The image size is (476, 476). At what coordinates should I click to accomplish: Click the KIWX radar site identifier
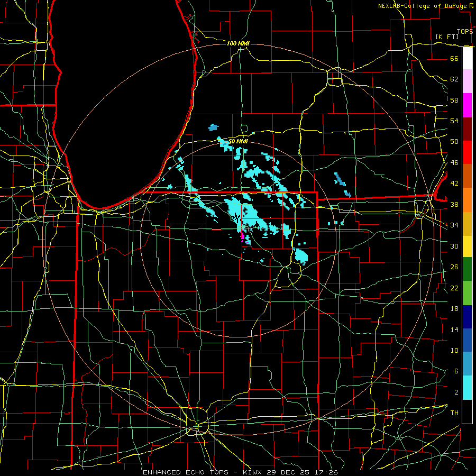click(253, 472)
